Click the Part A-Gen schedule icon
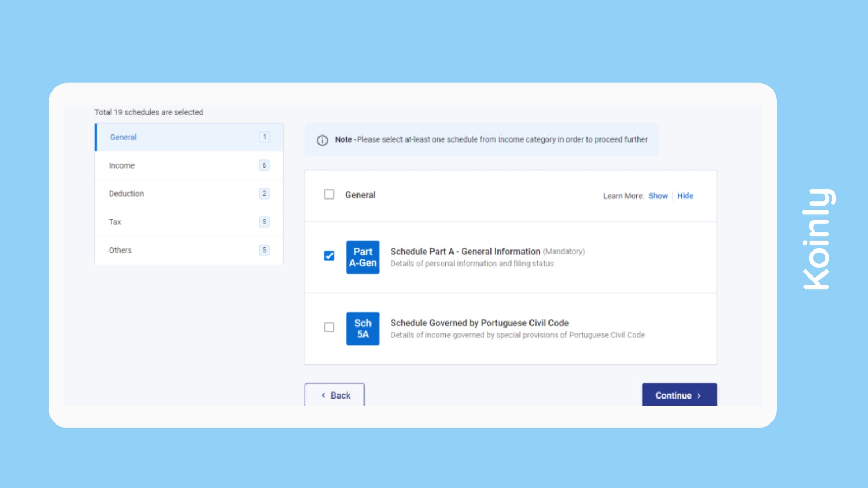Screen dimensions: 868x488 [362, 258]
